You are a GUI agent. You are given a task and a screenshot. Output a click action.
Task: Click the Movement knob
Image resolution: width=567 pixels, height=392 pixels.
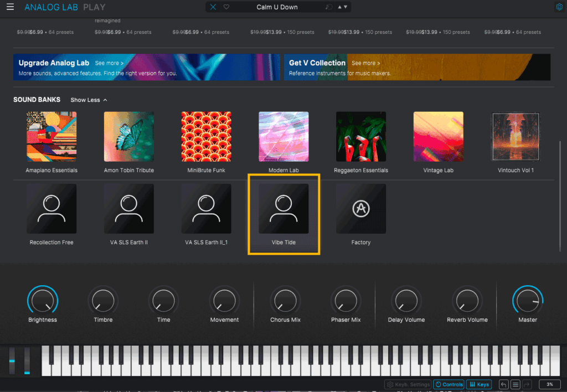pos(224,301)
